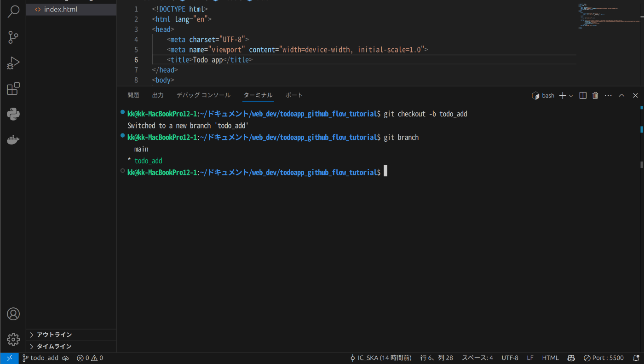Click the viewport meta tag line

point(298,50)
